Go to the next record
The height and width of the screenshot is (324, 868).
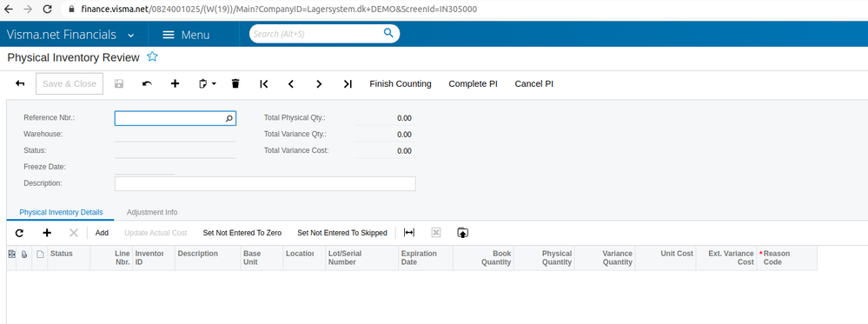point(319,83)
